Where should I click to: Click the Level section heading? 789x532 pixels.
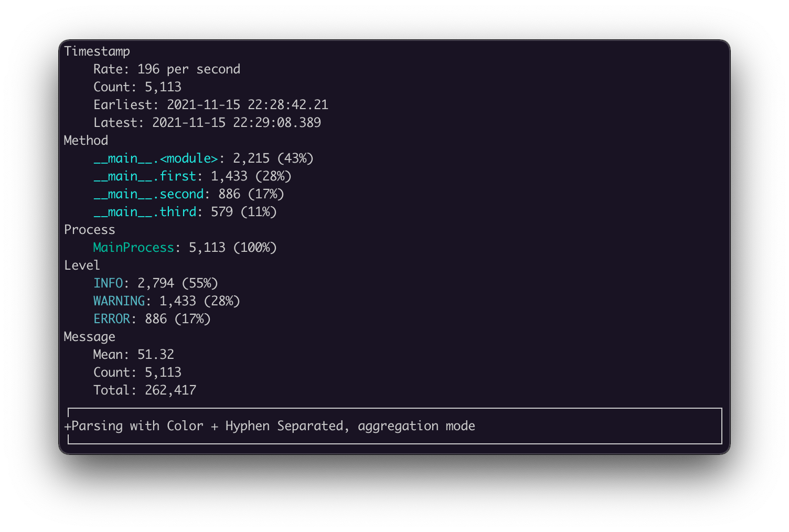[82, 265]
